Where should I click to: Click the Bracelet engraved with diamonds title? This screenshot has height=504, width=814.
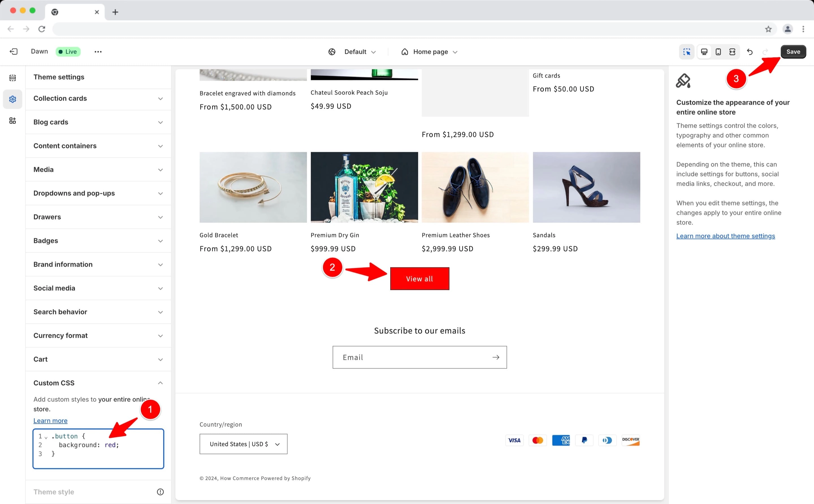[247, 93]
